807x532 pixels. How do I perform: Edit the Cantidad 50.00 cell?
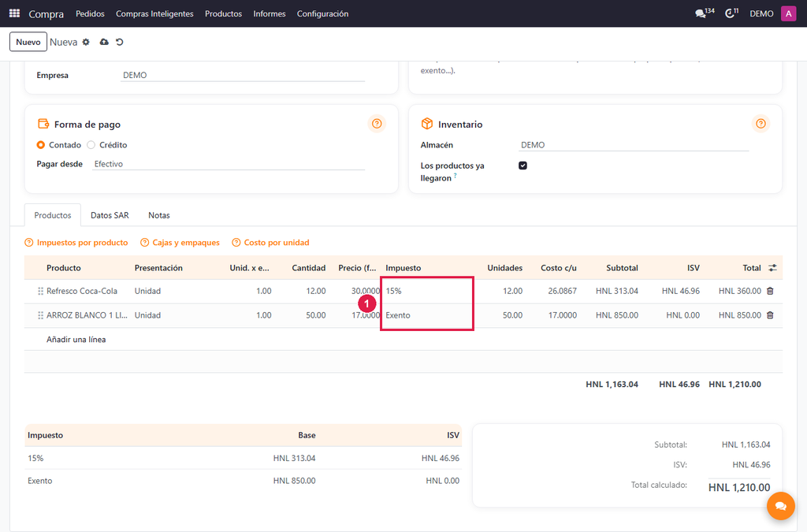coord(315,315)
